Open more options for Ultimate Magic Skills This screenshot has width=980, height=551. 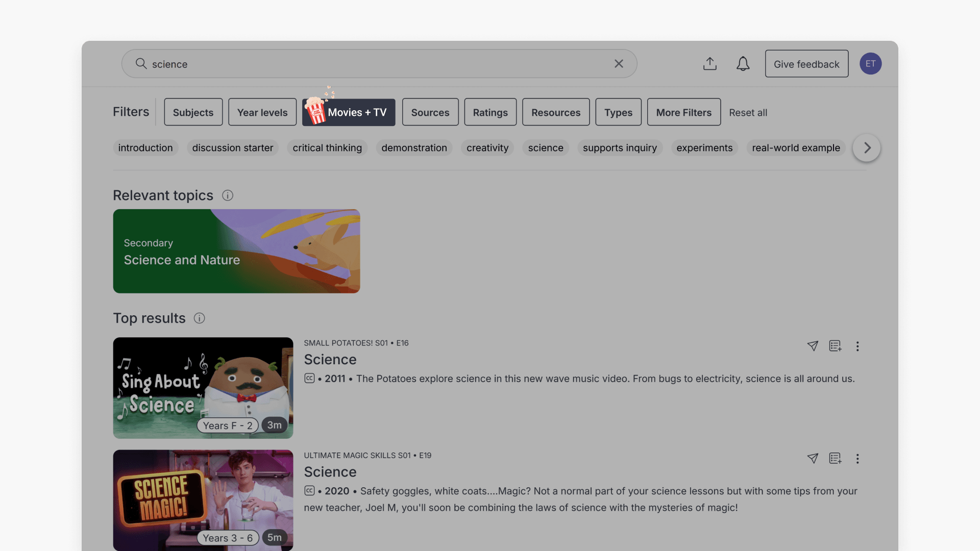click(857, 459)
